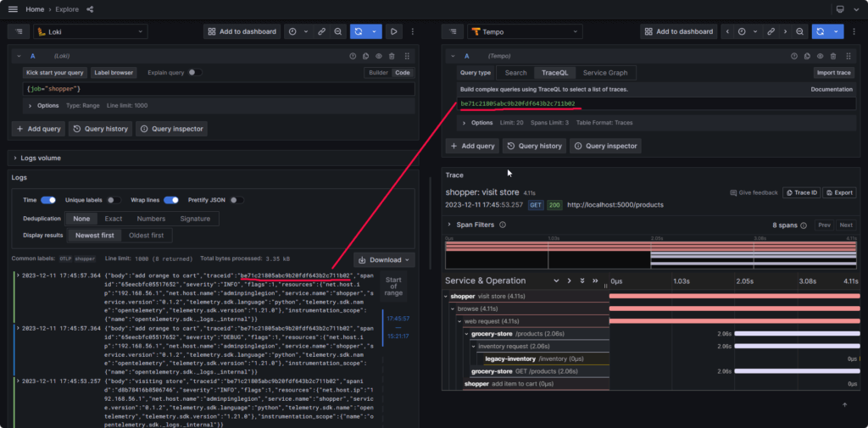The image size is (868, 428).
Task: Select Exact deduplication option
Action: (x=114, y=219)
